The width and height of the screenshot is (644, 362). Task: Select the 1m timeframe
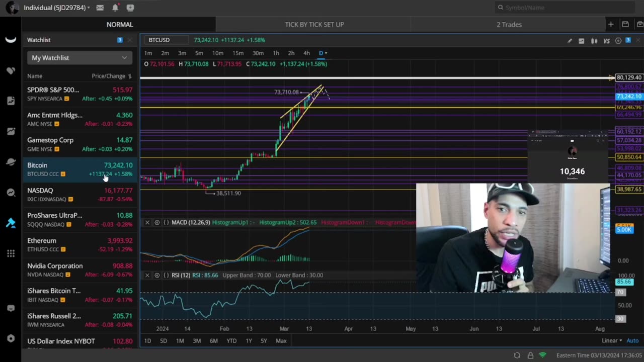coord(148,53)
